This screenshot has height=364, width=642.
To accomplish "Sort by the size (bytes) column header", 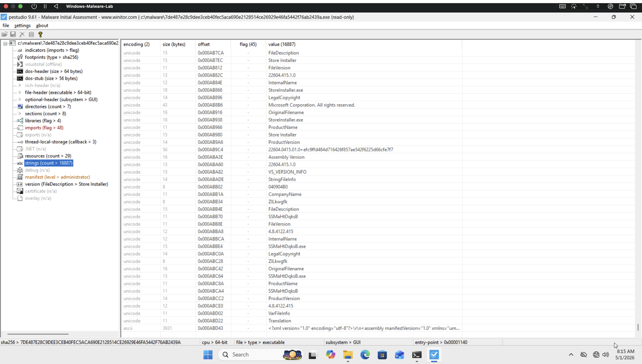I will [178, 44].
